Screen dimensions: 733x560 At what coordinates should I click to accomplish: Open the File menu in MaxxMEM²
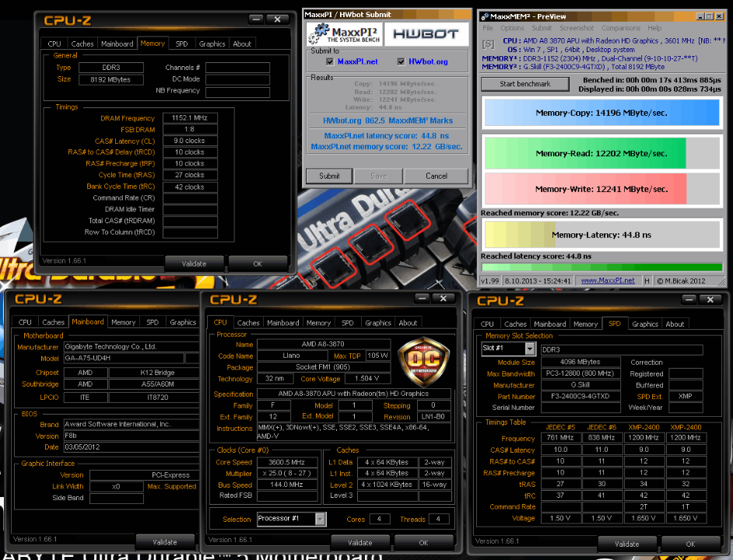click(x=488, y=28)
